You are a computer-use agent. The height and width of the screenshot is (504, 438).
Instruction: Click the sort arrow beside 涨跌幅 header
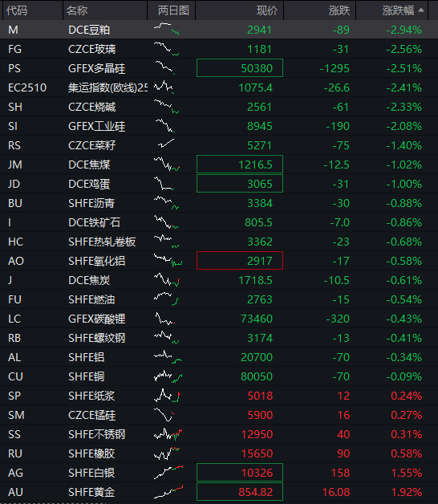point(421,10)
